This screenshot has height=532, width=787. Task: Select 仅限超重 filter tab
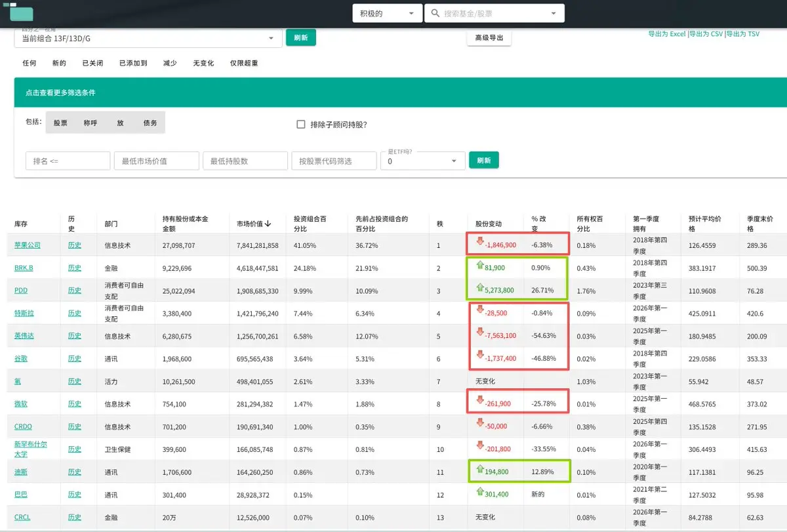[244, 63]
